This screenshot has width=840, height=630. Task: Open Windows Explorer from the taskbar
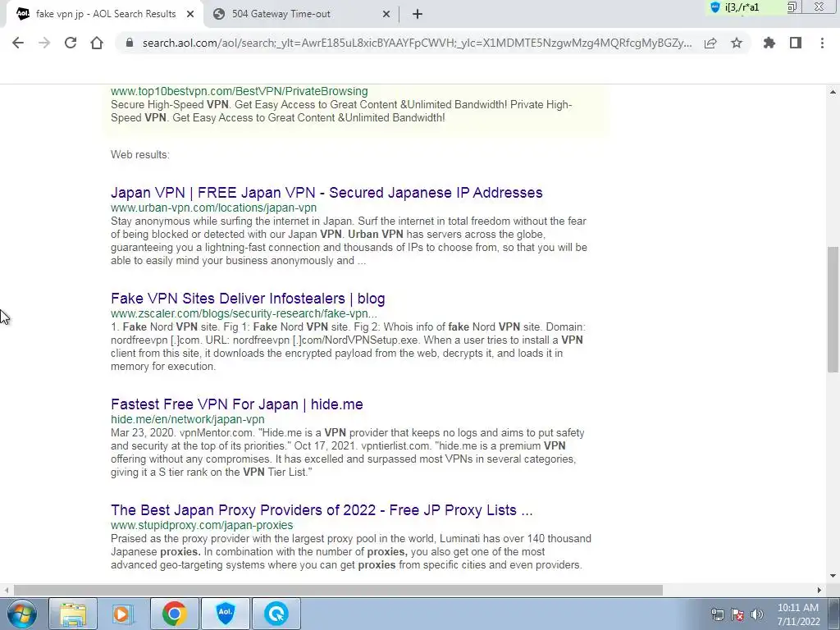[73, 614]
